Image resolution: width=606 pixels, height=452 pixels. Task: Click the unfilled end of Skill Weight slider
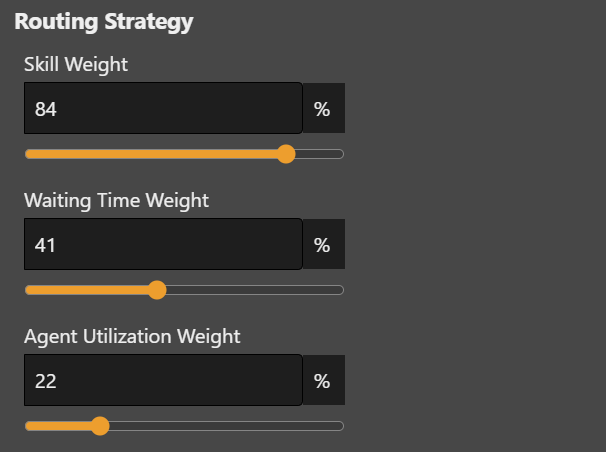pyautogui.click(x=320, y=154)
